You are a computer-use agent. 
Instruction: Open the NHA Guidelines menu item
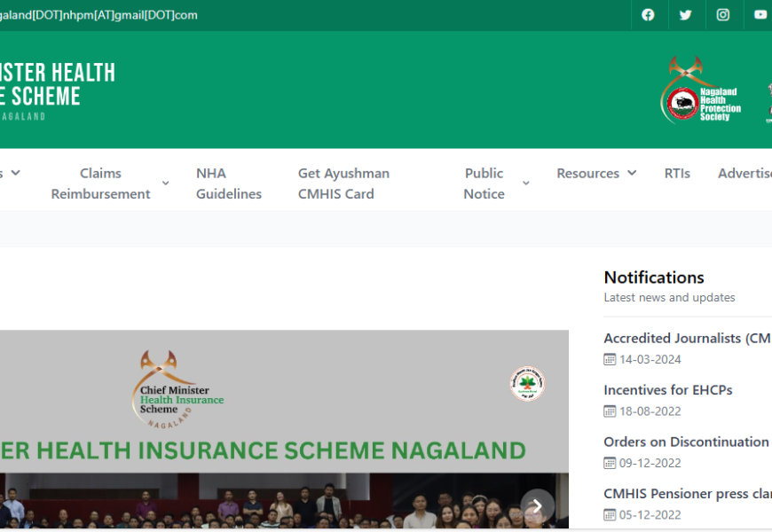tap(229, 184)
